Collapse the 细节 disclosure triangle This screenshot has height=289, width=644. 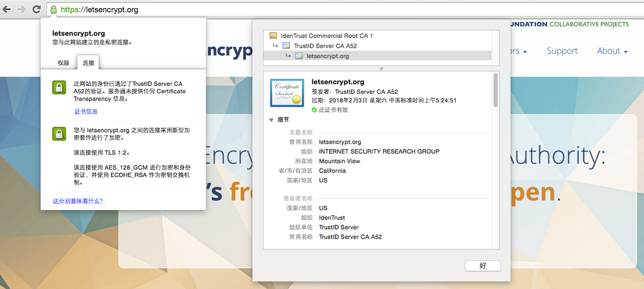pyautogui.click(x=272, y=120)
